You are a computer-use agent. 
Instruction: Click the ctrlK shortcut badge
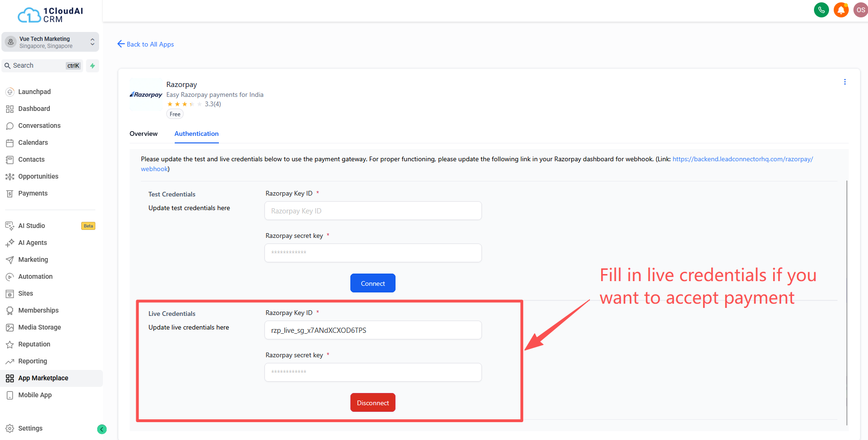(73, 66)
